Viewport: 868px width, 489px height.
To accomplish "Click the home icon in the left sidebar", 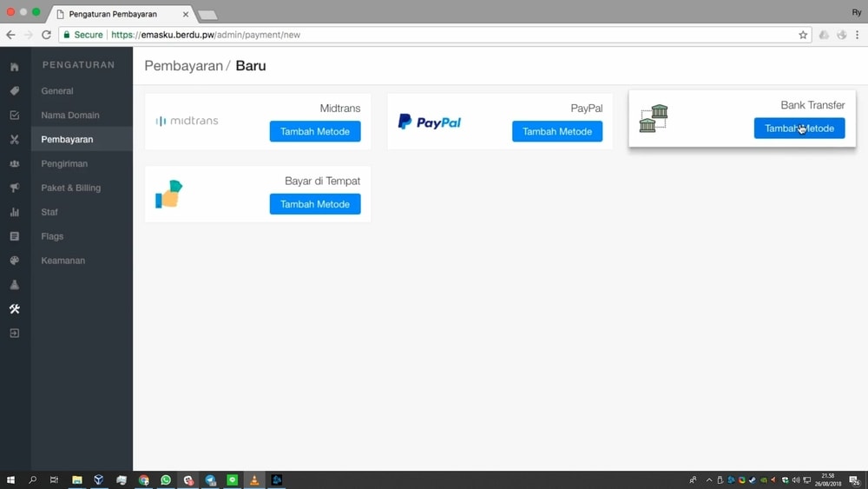I will pos(15,67).
